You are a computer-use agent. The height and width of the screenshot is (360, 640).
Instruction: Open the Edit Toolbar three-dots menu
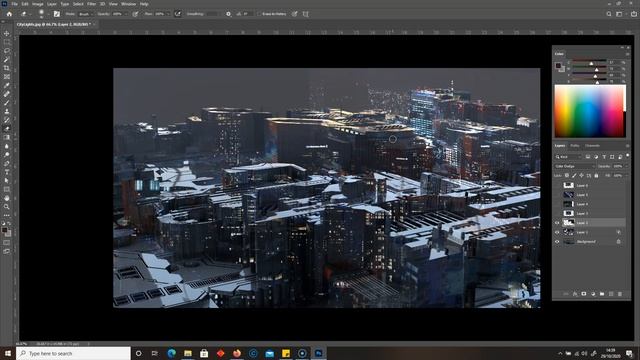(7, 215)
